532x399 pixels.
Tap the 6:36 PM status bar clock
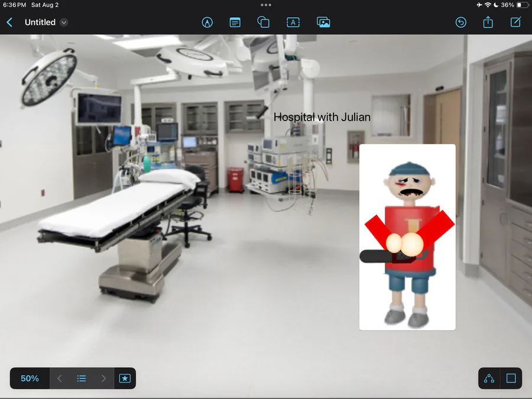point(15,5)
